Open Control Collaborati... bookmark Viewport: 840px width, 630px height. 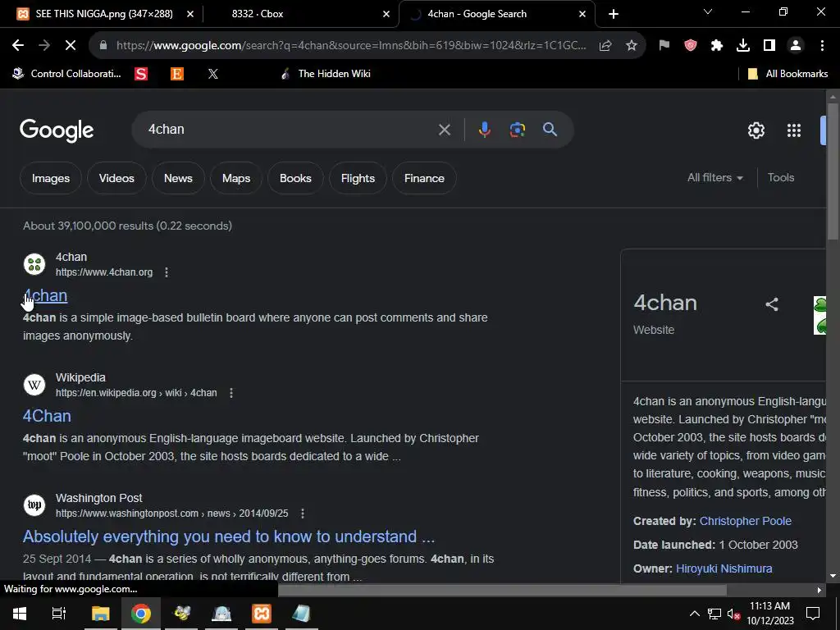pyautogui.click(x=67, y=74)
